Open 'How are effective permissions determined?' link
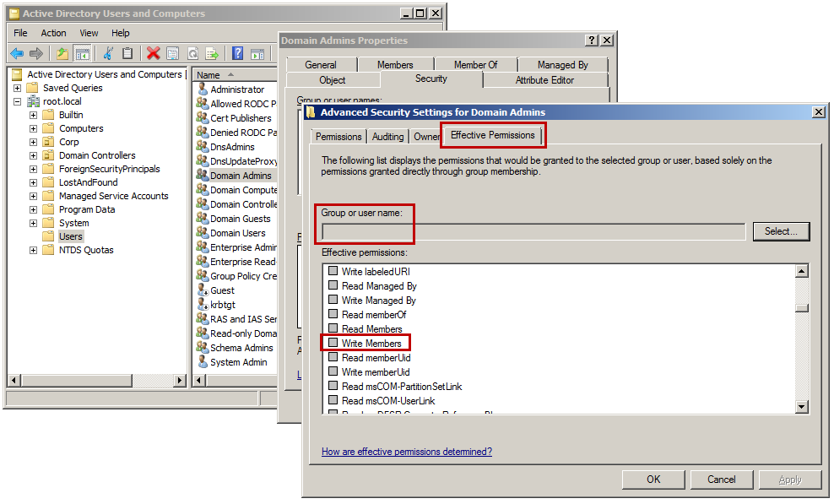This screenshot has height=504, width=834. click(407, 452)
